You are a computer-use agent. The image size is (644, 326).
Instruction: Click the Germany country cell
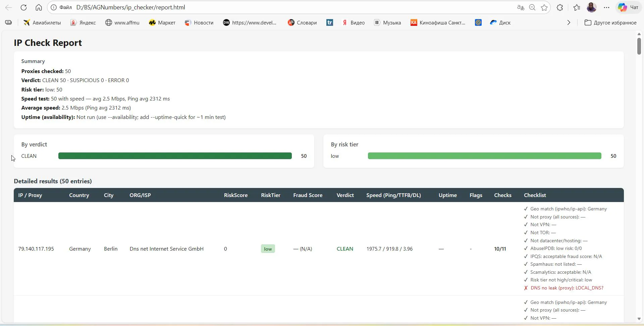(x=80, y=249)
